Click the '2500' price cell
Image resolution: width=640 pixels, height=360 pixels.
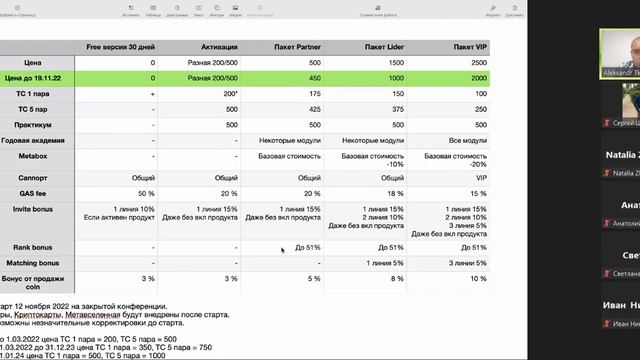448,63
